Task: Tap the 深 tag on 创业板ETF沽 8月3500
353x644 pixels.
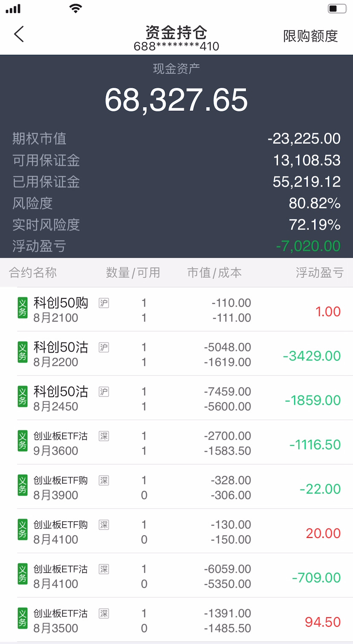Action: [x=104, y=613]
